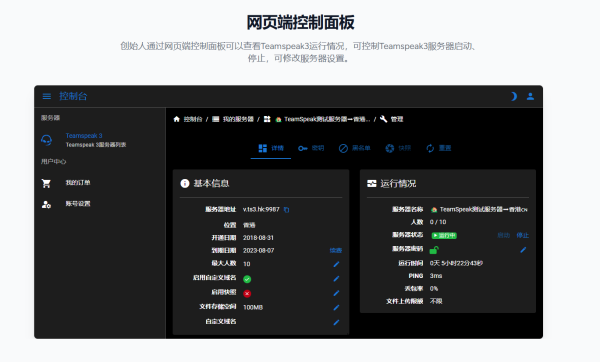Select the 重置 tab
This screenshot has width=600, height=362.
pyautogui.click(x=439, y=148)
